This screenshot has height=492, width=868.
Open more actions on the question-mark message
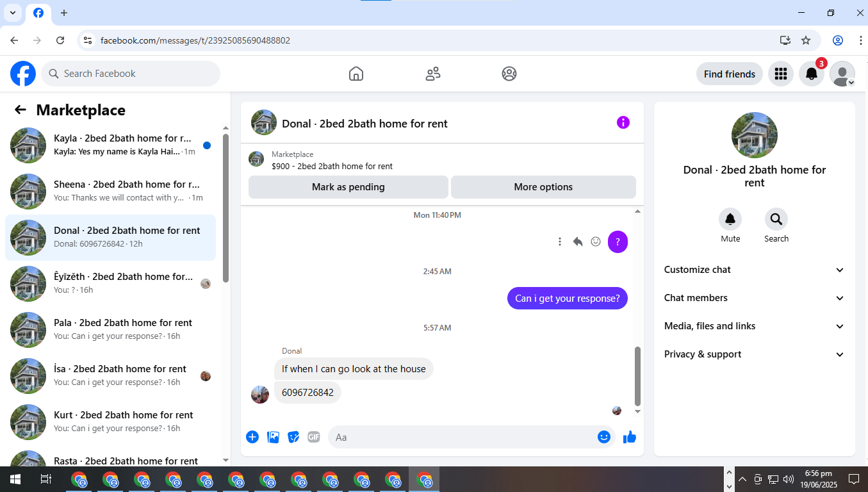pyautogui.click(x=560, y=242)
